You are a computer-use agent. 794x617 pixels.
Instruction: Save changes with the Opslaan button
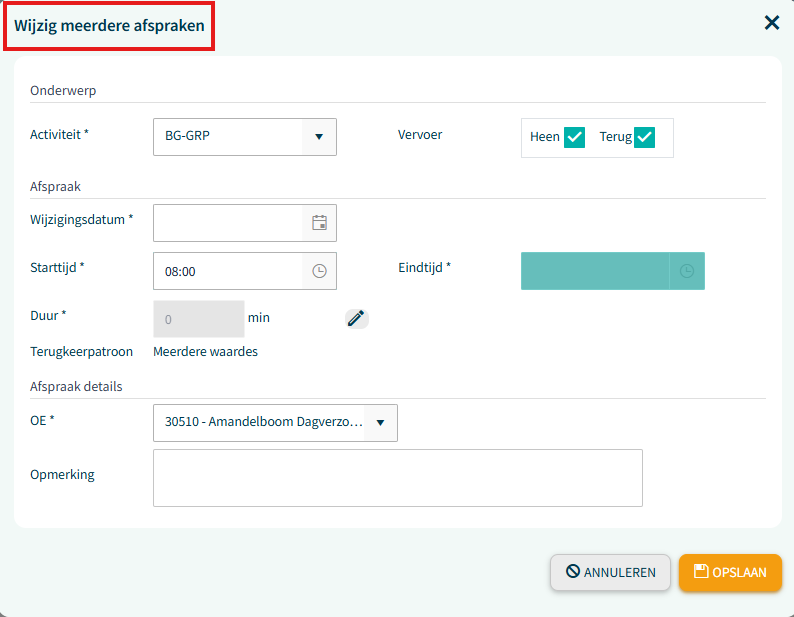click(730, 572)
